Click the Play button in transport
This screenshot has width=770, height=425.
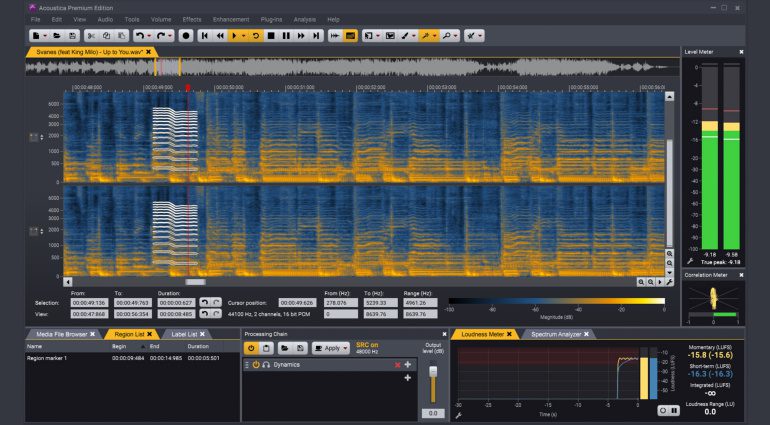235,36
